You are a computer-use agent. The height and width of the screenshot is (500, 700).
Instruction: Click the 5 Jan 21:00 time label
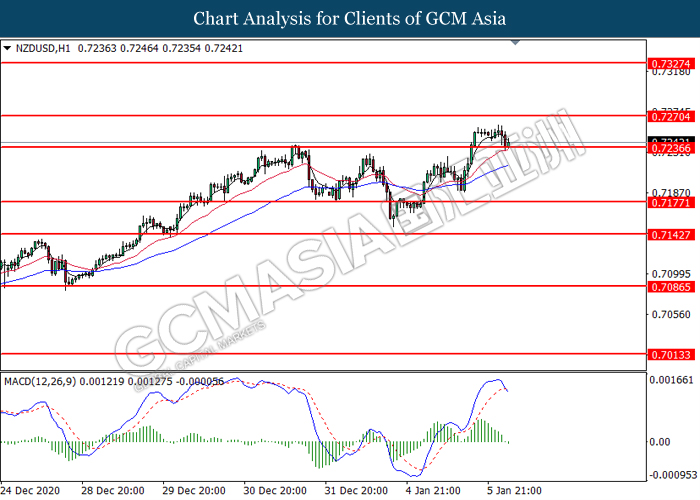(x=514, y=491)
